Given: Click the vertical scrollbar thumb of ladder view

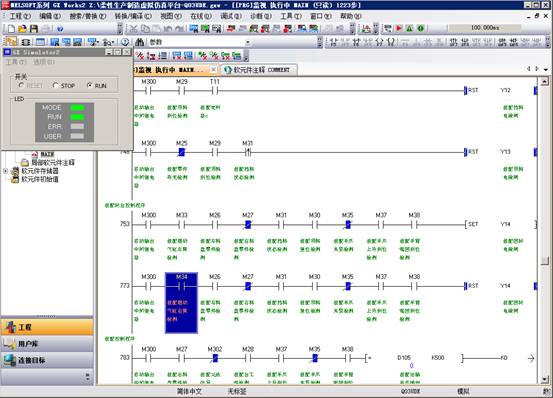Looking at the screenshot, I should (545, 261).
